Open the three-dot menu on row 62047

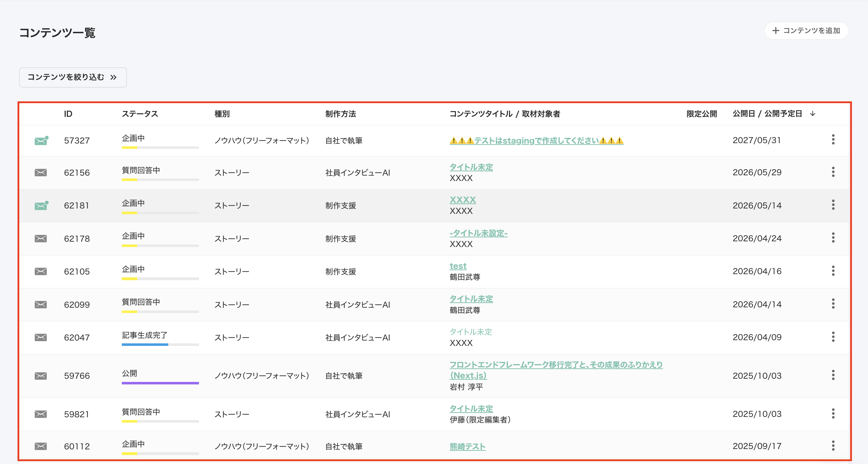(x=833, y=337)
